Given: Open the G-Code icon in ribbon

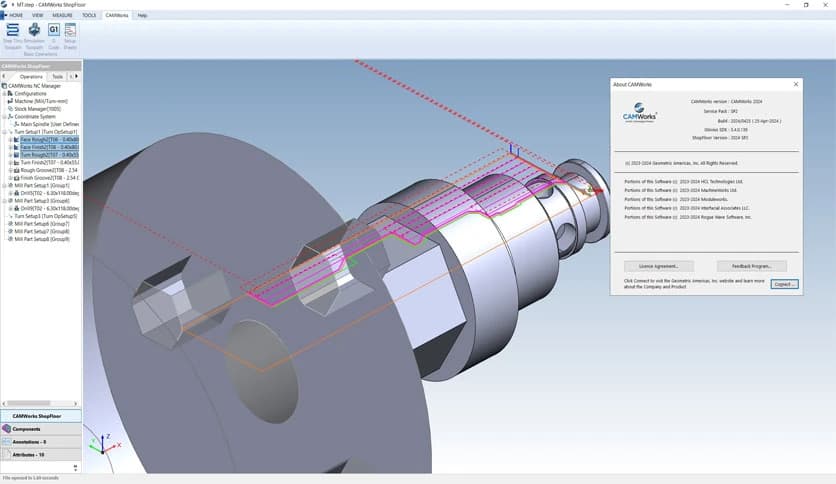Looking at the screenshot, I should click(53, 30).
